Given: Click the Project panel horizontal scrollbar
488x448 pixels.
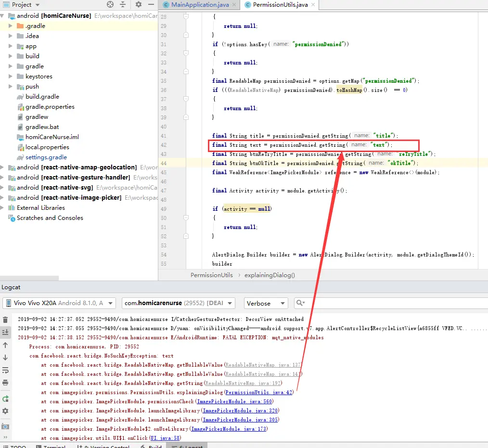Looking at the screenshot, I should [29, 278].
